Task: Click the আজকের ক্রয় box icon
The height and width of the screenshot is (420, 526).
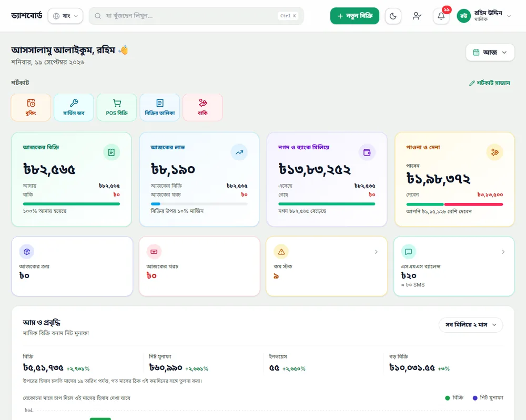Action: (x=26, y=252)
